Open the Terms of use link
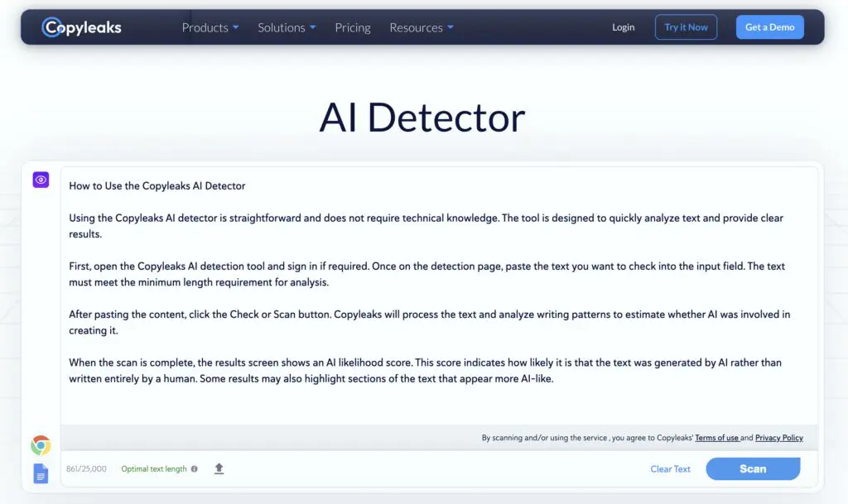 tap(716, 438)
